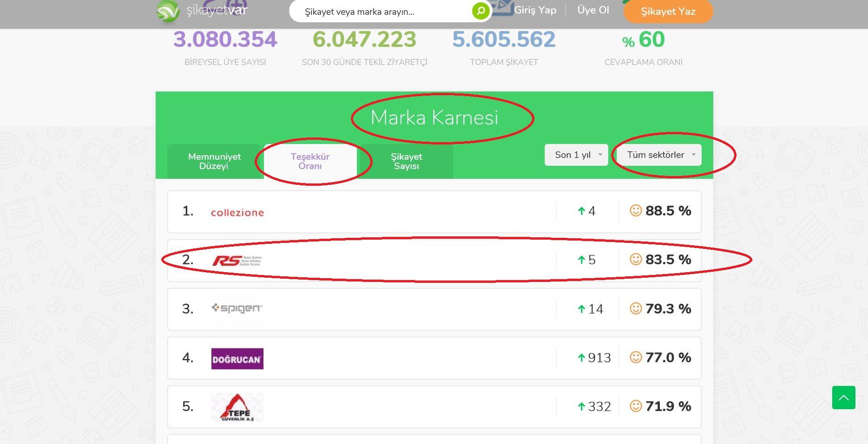Click the smiley icon next to 79.3 %
Viewport: 868px width, 444px height.
pyautogui.click(x=636, y=308)
